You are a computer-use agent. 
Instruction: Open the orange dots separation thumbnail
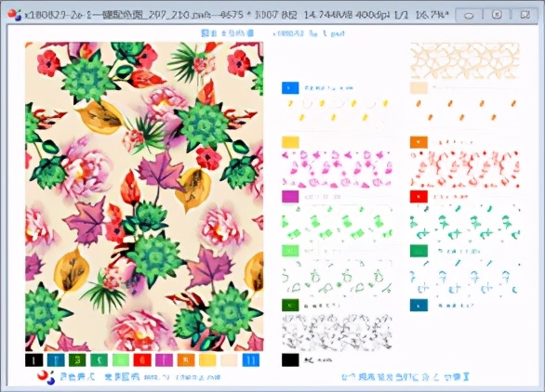point(465,111)
